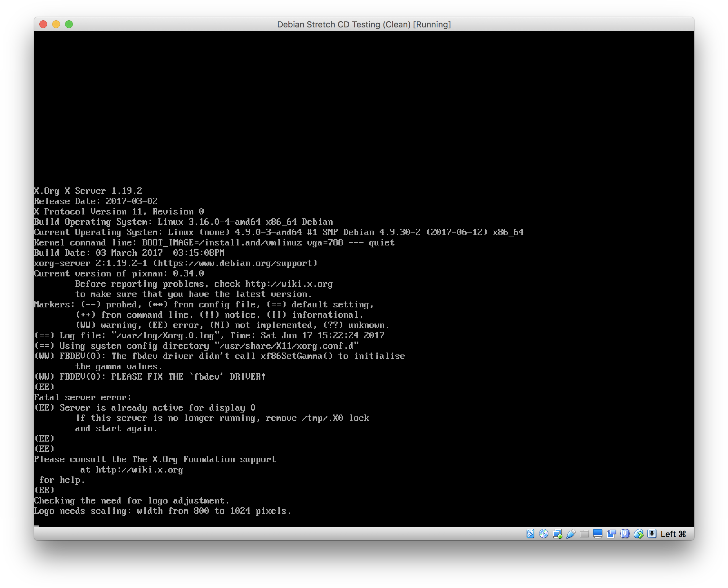
Task: Toggle keyboard capture with the down-arrow icon
Action: 652,534
